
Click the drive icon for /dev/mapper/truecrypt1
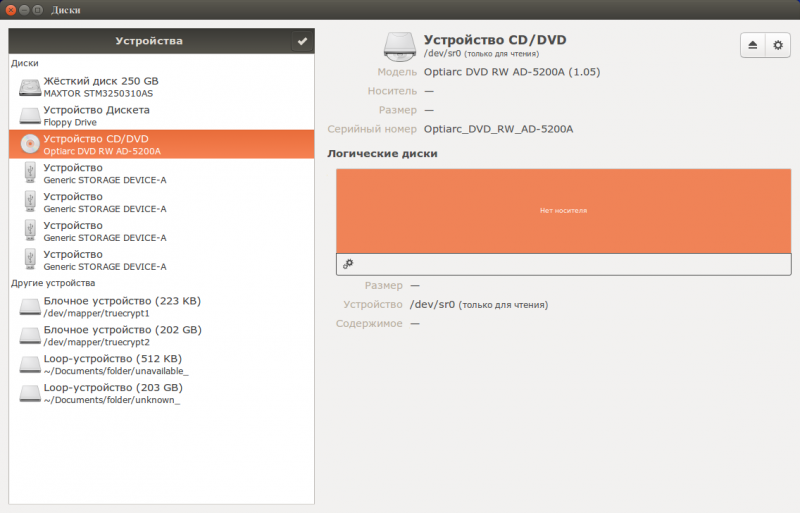pyautogui.click(x=30, y=307)
